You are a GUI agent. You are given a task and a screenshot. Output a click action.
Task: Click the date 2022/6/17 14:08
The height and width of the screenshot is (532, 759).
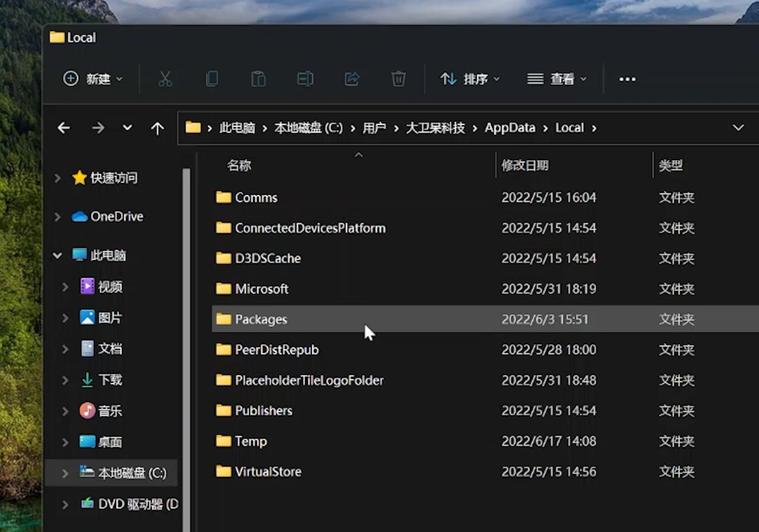pos(549,441)
